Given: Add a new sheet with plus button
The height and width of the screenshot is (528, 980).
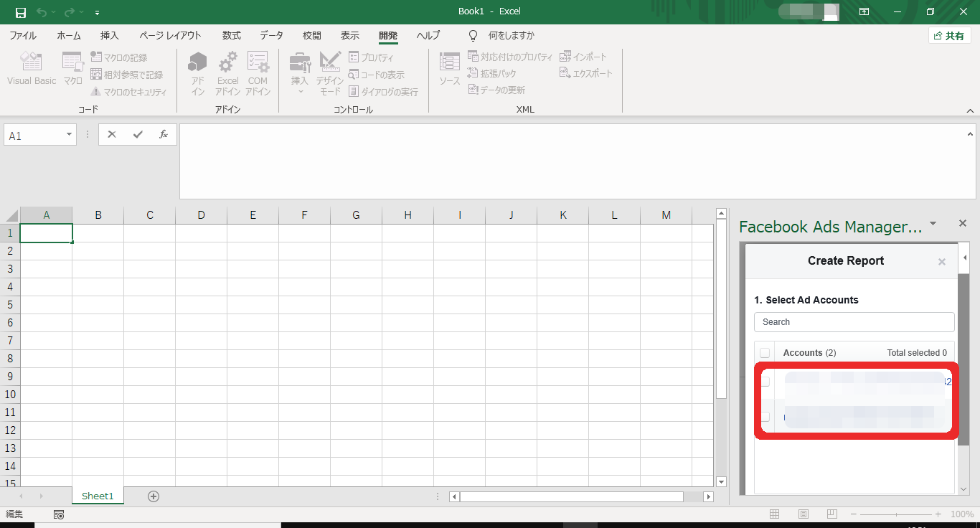Looking at the screenshot, I should (154, 496).
